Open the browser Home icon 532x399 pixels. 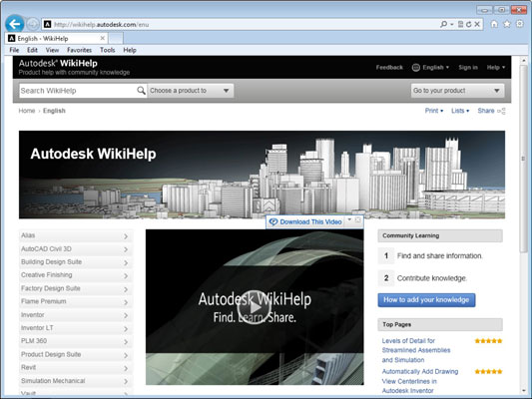click(494, 24)
